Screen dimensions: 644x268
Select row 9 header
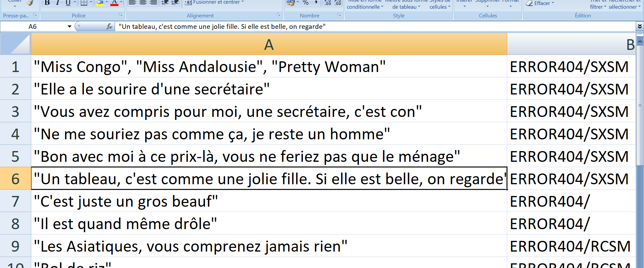click(15, 246)
